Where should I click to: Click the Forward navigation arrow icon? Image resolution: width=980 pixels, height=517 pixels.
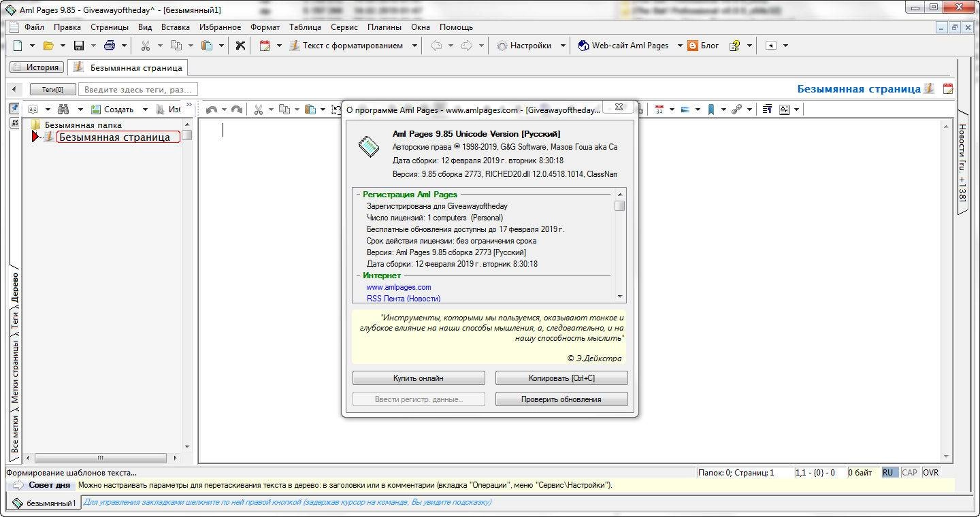tap(467, 46)
